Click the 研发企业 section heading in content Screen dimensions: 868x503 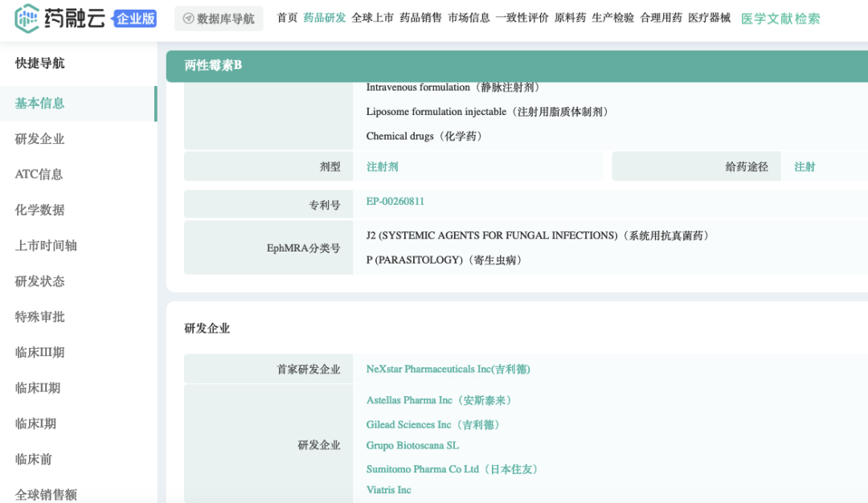click(207, 328)
